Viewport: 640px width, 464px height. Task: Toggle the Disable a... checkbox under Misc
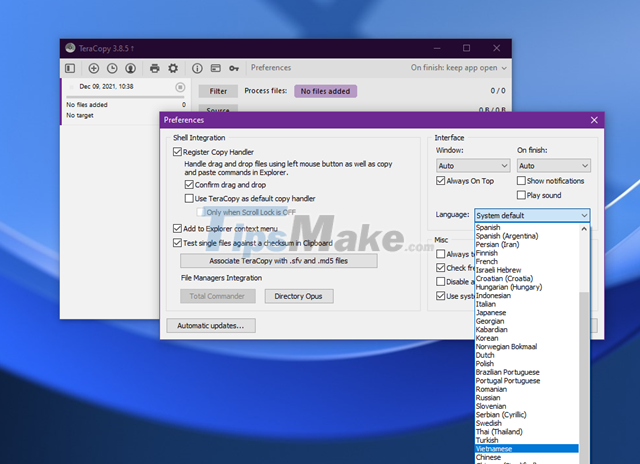coord(440,282)
